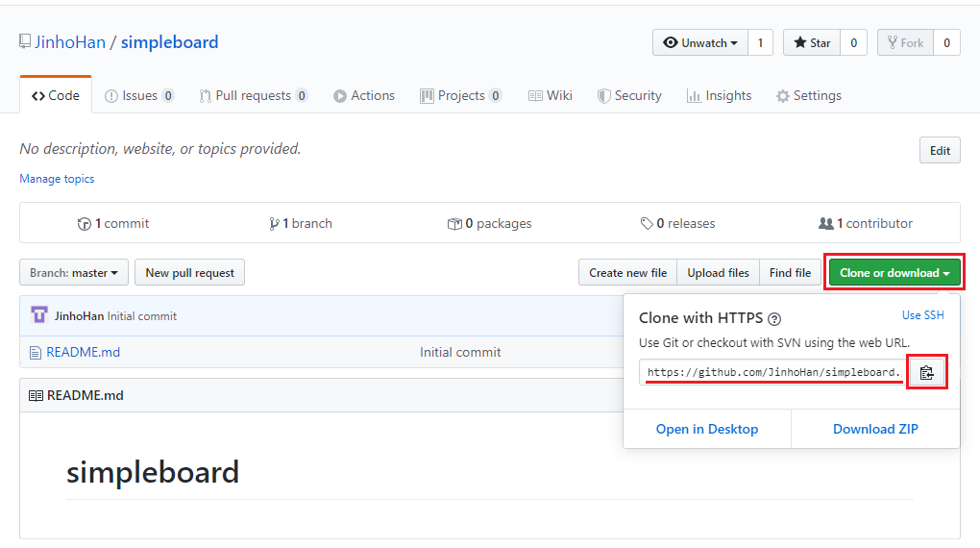Image resolution: width=980 pixels, height=548 pixels.
Task: Select the HTTPS clone URL field
Action: coord(773,372)
